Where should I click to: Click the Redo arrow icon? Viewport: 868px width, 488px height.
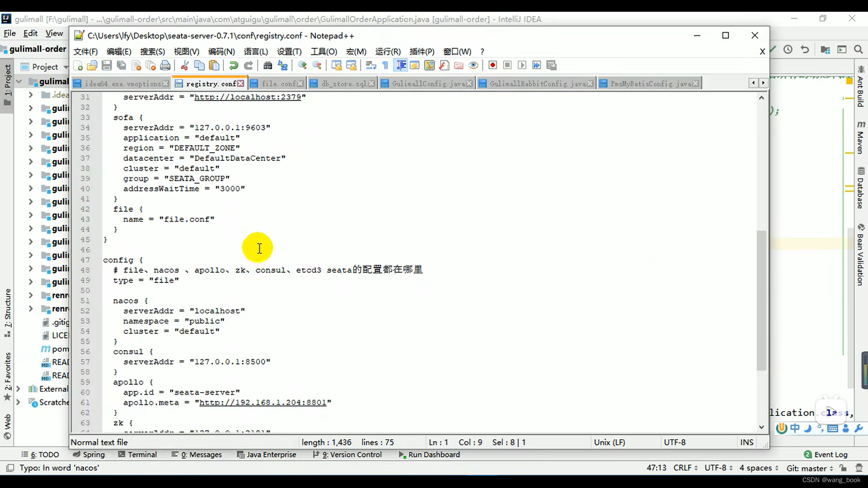(248, 66)
